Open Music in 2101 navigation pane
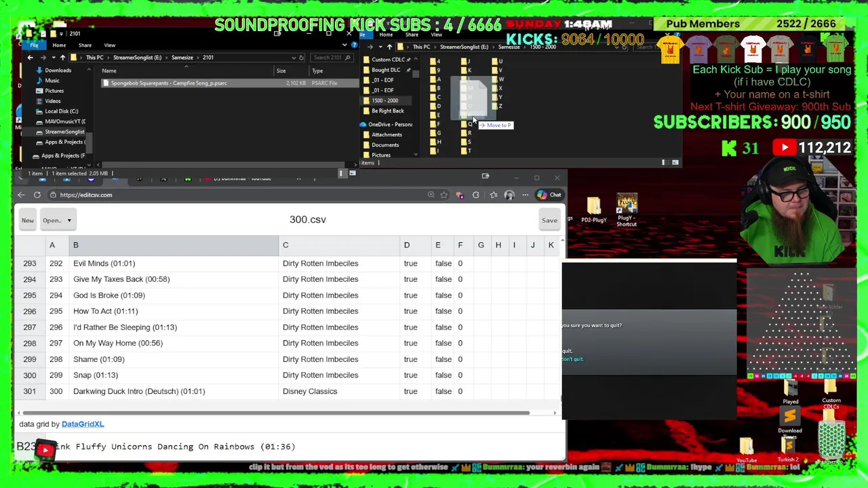This screenshot has height=488, width=868. (x=52, y=81)
